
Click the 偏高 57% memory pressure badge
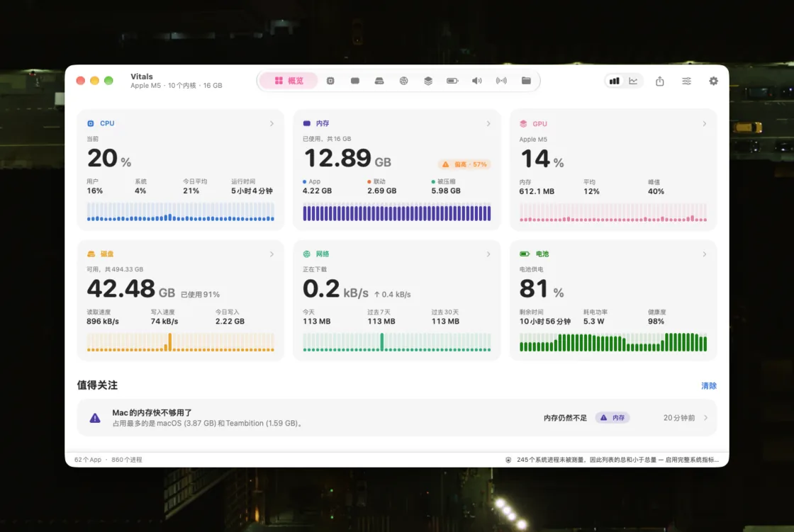coord(464,164)
